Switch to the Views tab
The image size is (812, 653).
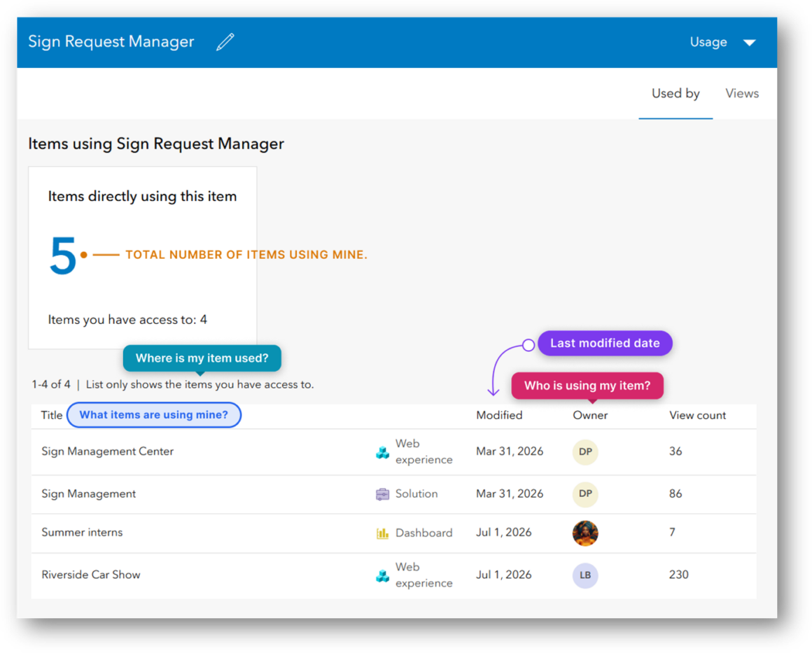[741, 93]
